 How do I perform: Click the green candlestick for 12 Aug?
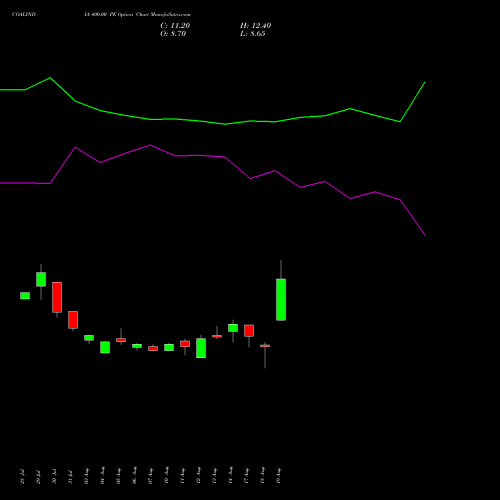pos(201,348)
